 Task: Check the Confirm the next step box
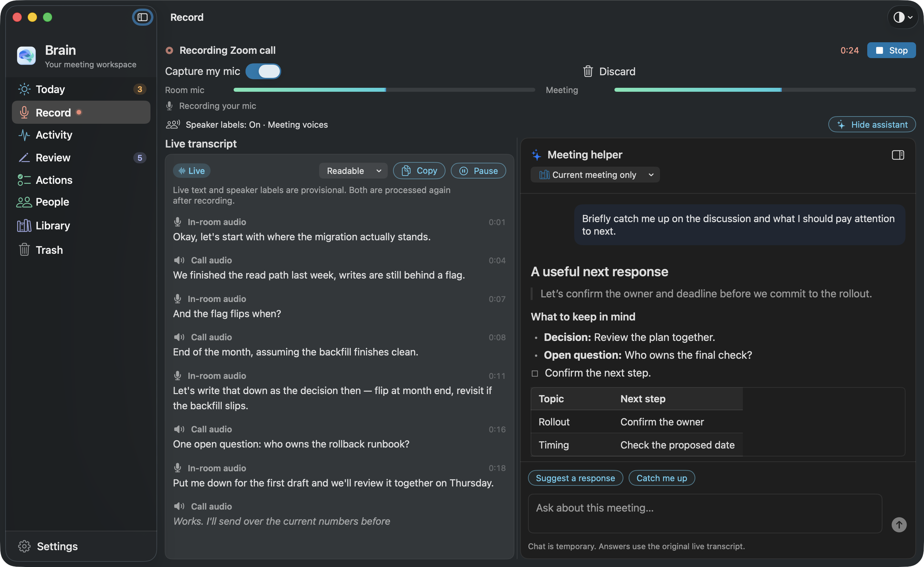[535, 373]
